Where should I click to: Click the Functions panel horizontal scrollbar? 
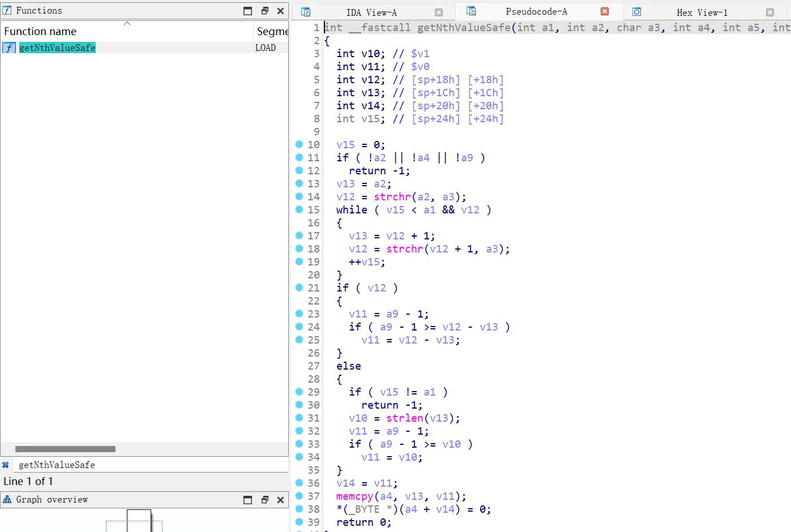[x=65, y=449]
